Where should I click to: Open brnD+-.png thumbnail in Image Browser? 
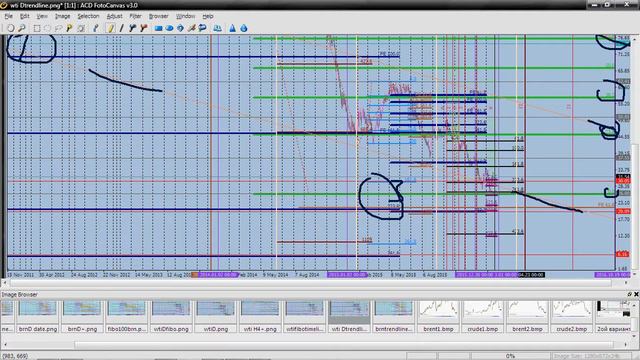click(82, 316)
